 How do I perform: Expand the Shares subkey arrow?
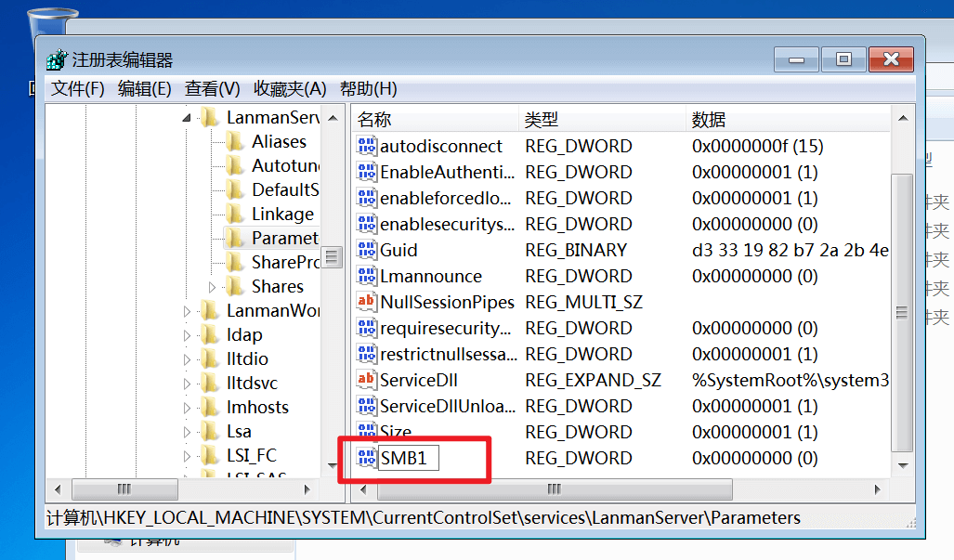click(x=212, y=287)
